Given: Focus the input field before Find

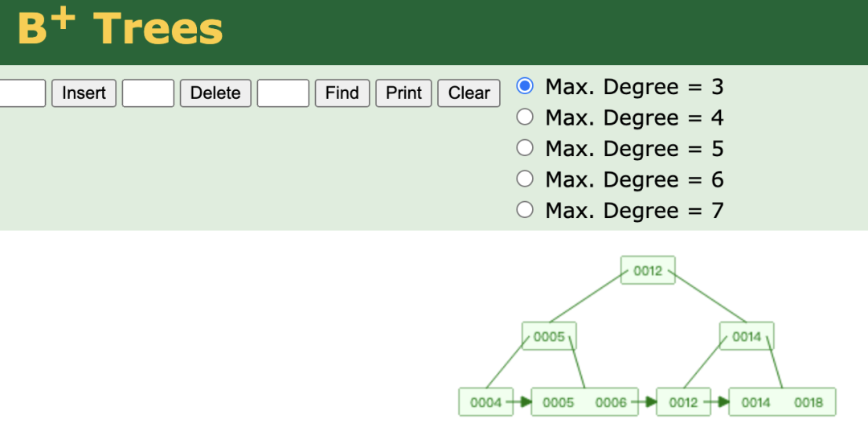Looking at the screenshot, I should 283,93.
